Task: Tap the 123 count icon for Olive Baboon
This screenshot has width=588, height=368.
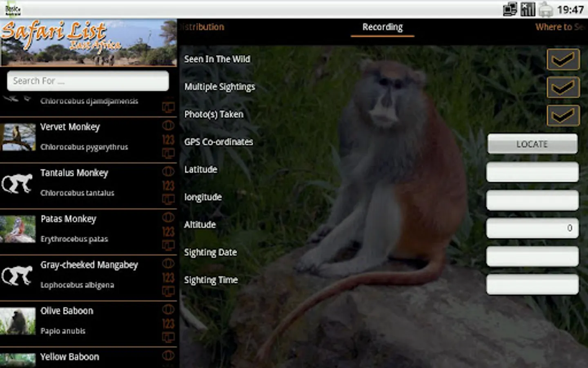Action: pyautogui.click(x=168, y=324)
